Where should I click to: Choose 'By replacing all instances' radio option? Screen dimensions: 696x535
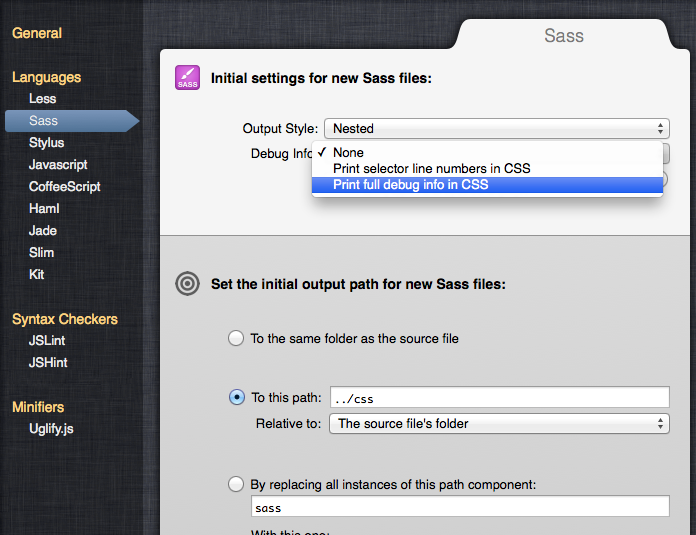[236, 484]
